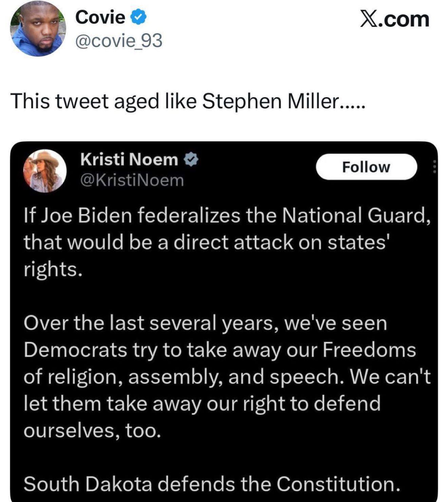Click the Kristi Noem display name
The width and height of the screenshot is (448, 502).
tap(129, 160)
